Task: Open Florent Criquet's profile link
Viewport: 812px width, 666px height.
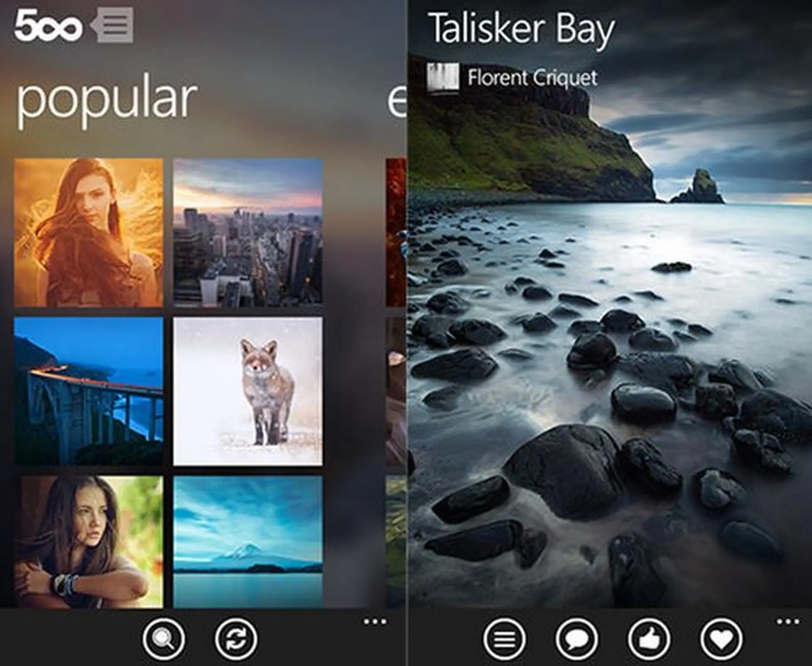Action: pos(532,78)
